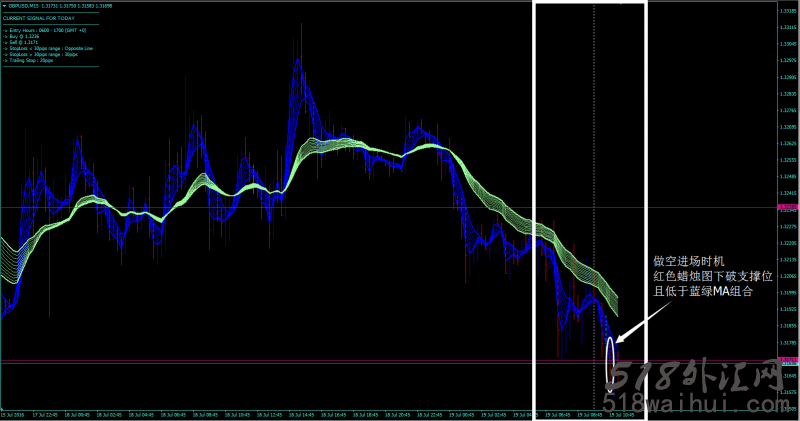800x421 pixels.
Task: Select the white rectangle highlight border
Action: tap(536, 200)
